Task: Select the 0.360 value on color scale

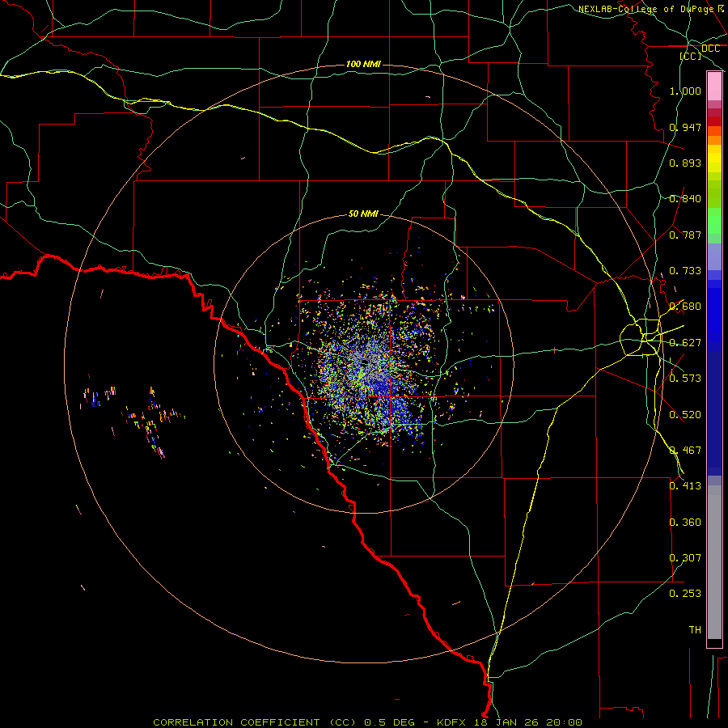Action: point(685,523)
